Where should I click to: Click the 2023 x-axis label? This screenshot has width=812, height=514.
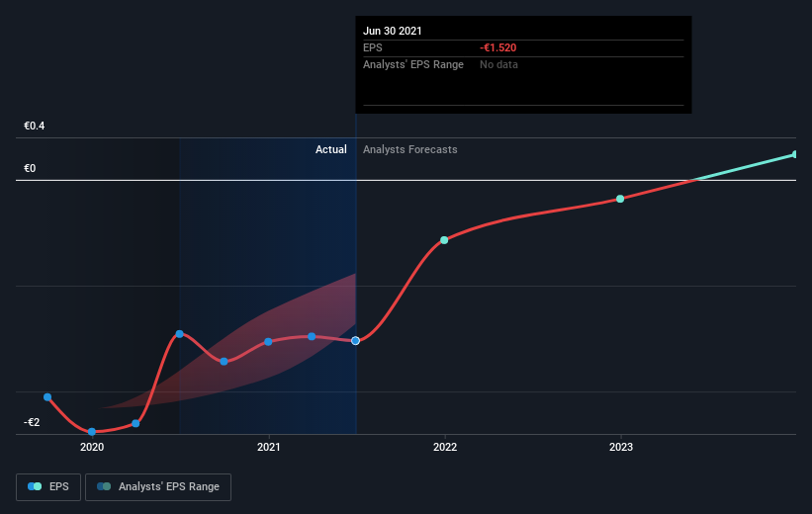click(621, 447)
